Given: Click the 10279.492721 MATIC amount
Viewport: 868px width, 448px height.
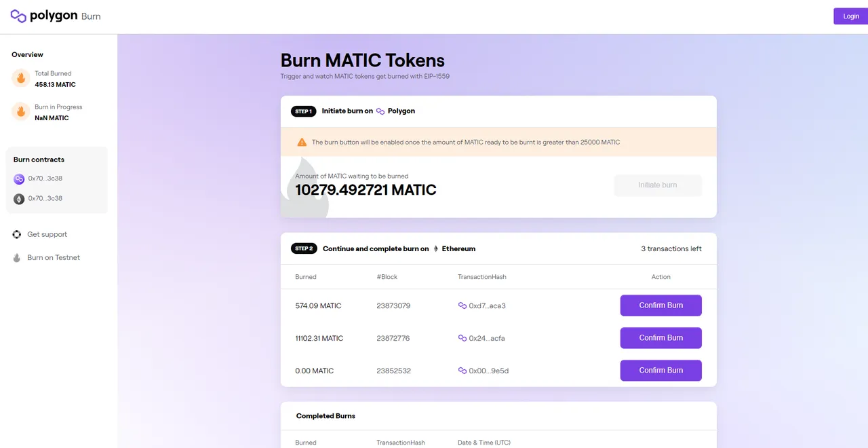Looking at the screenshot, I should (366, 190).
